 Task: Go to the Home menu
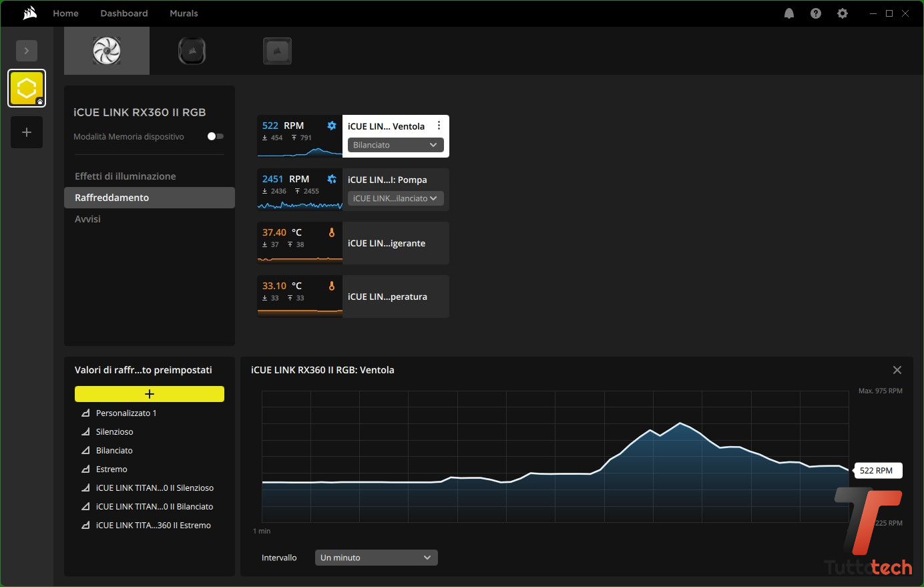[66, 13]
